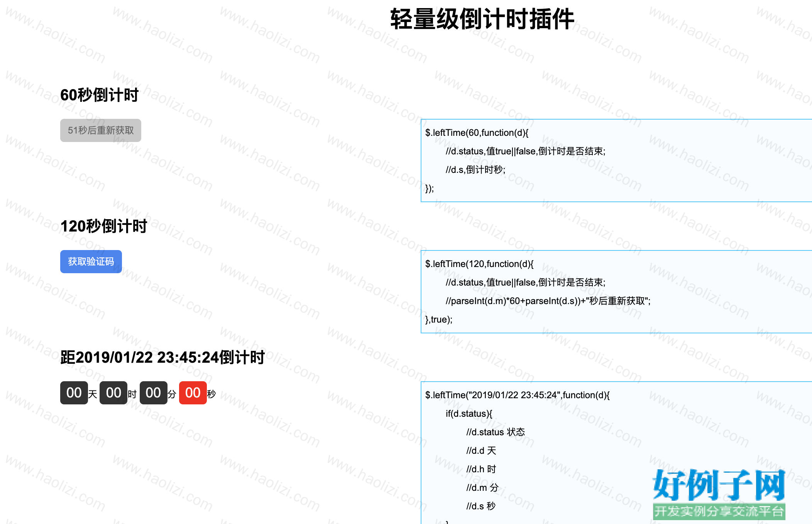Click '//d.status,值true||false,倒计时是否结束;' in the first code block

(526, 151)
